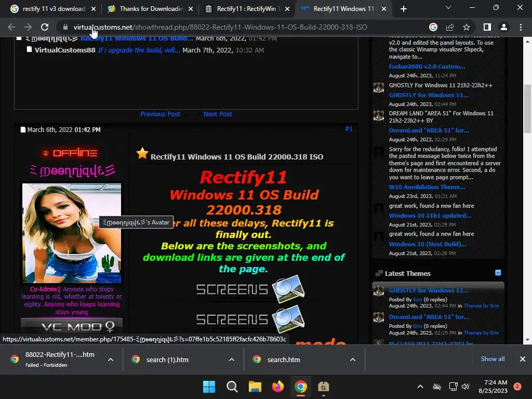The width and height of the screenshot is (532, 399).
Task: Expand options for 'search (1).htm' download
Action: (x=232, y=360)
